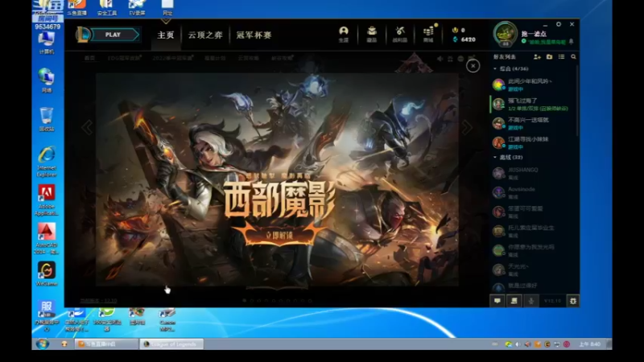Open the 云顶之弈 tab
This screenshot has width=644, height=362.
[x=205, y=35]
